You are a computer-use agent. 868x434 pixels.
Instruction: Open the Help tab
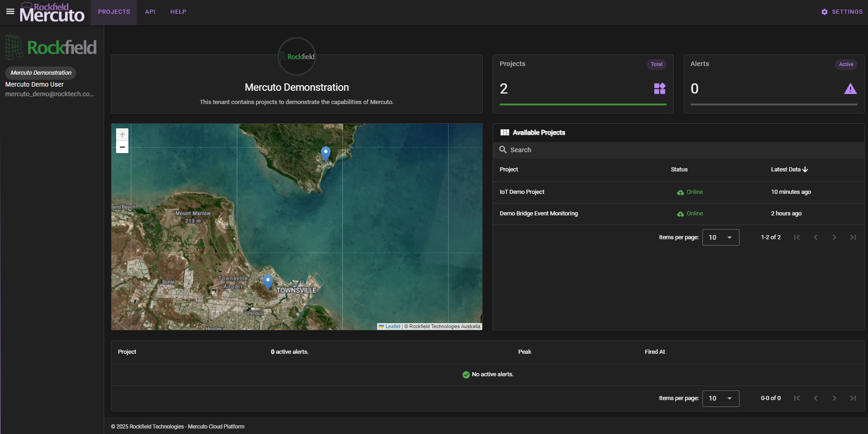click(178, 12)
